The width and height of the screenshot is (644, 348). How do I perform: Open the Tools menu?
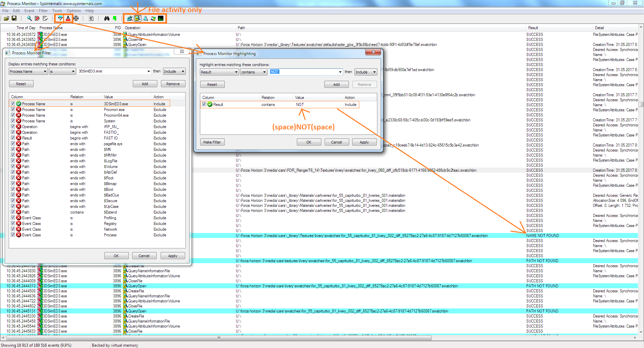[x=57, y=11]
